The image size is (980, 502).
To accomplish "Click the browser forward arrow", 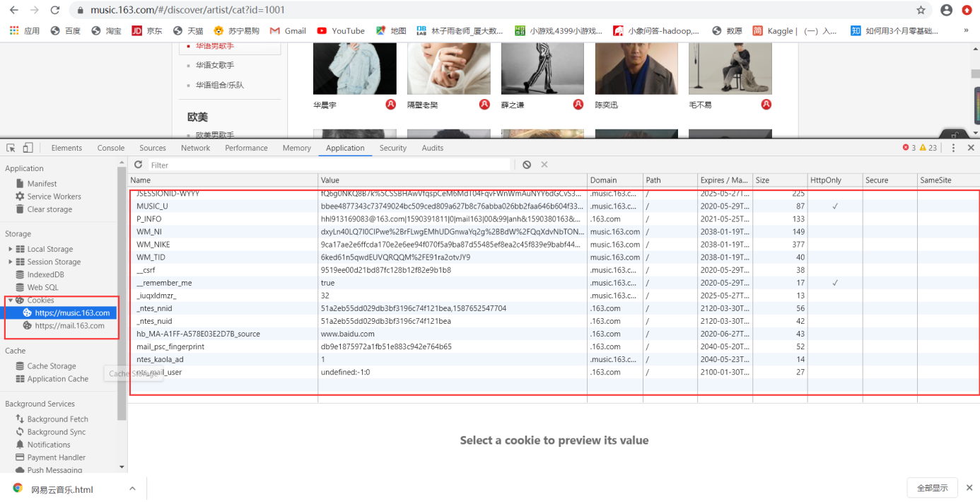I will pos(35,11).
